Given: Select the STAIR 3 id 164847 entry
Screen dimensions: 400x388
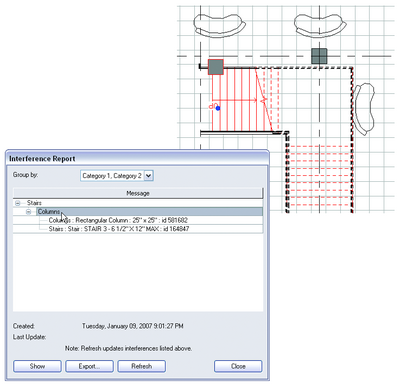Looking at the screenshot, I should point(119,229).
